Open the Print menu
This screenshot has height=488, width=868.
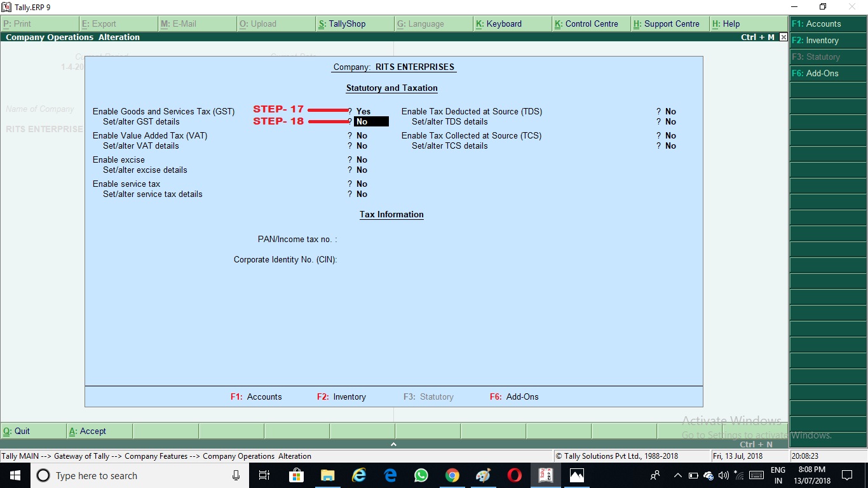[x=39, y=24]
